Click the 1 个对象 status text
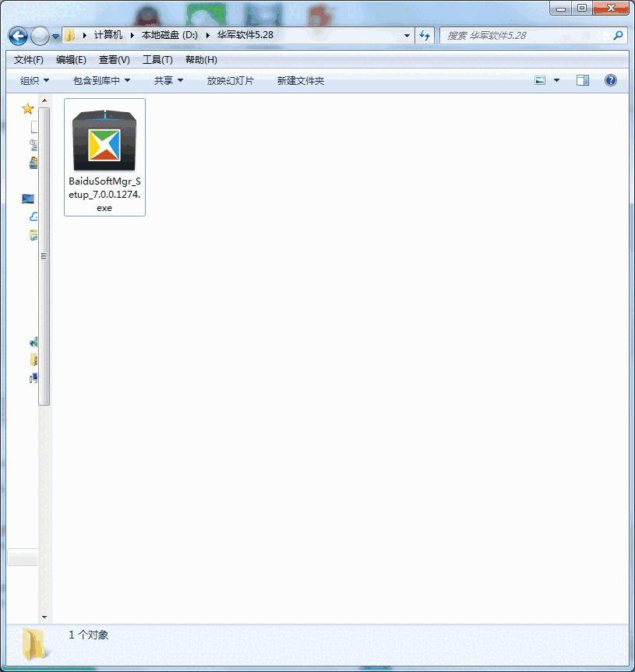 [88, 635]
